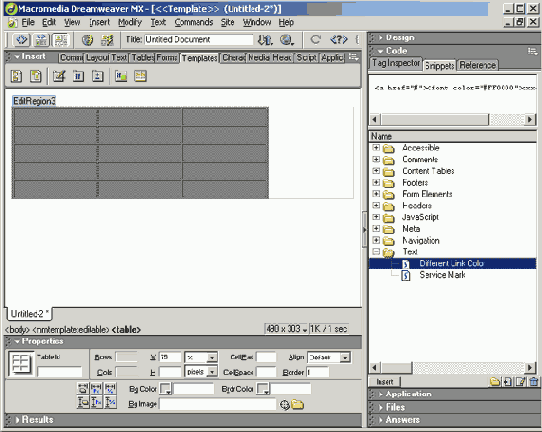Collapse the Text snippets folder
This screenshot has width=542, height=432.
[376, 252]
